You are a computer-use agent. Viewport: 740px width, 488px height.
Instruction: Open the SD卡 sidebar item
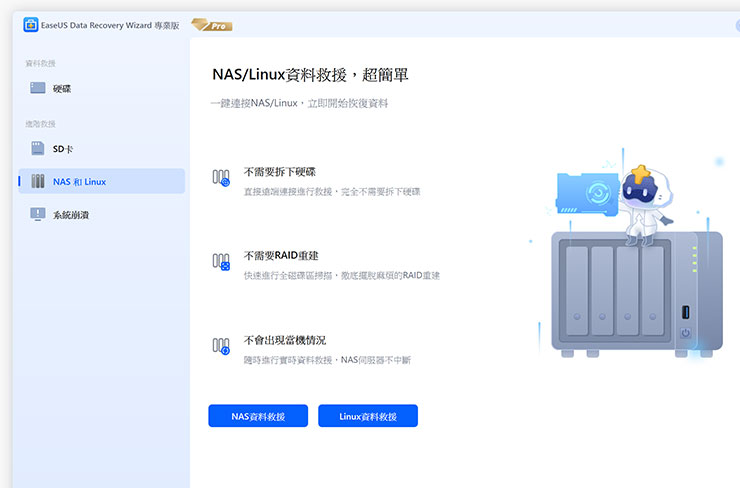[x=101, y=149]
